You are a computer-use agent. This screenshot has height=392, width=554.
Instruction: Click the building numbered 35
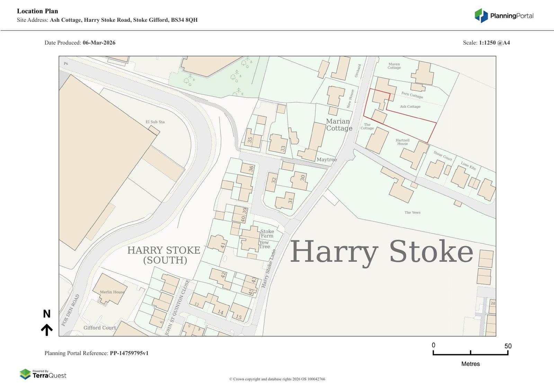point(252,139)
